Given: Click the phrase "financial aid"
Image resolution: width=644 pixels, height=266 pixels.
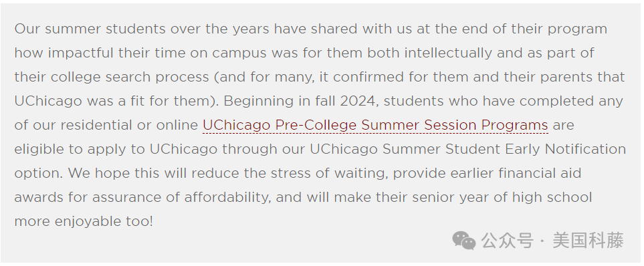Looking at the screenshot, I should tap(540, 173).
